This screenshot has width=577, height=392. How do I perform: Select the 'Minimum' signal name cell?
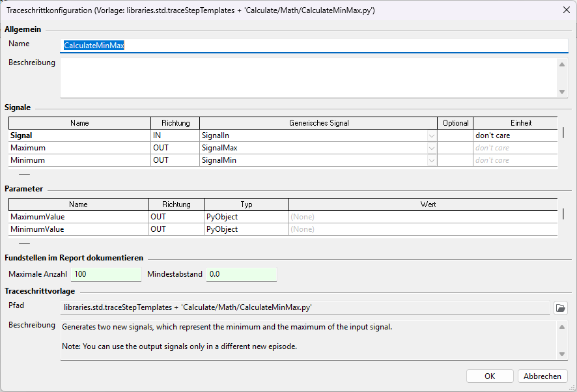[x=79, y=160]
